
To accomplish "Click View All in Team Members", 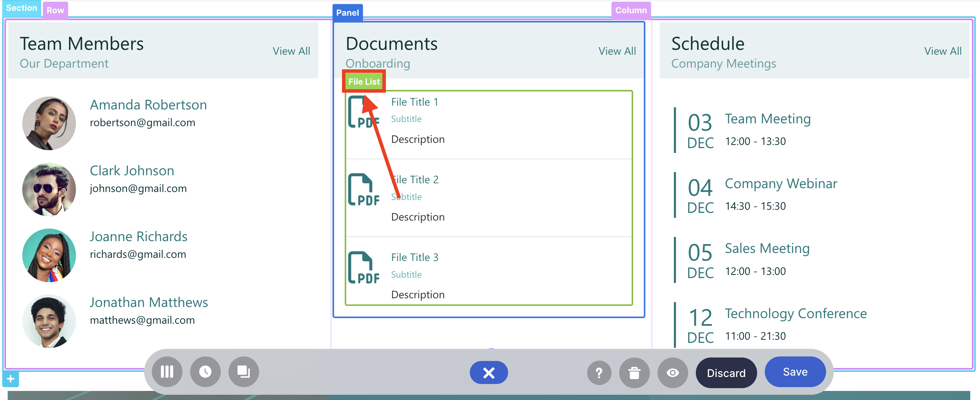I will coord(291,51).
